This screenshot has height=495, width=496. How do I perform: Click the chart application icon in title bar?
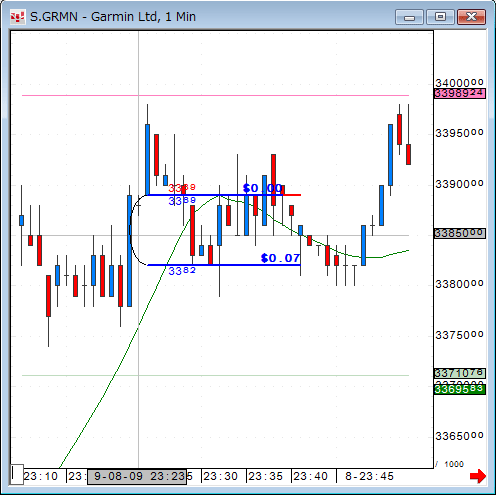point(17,17)
